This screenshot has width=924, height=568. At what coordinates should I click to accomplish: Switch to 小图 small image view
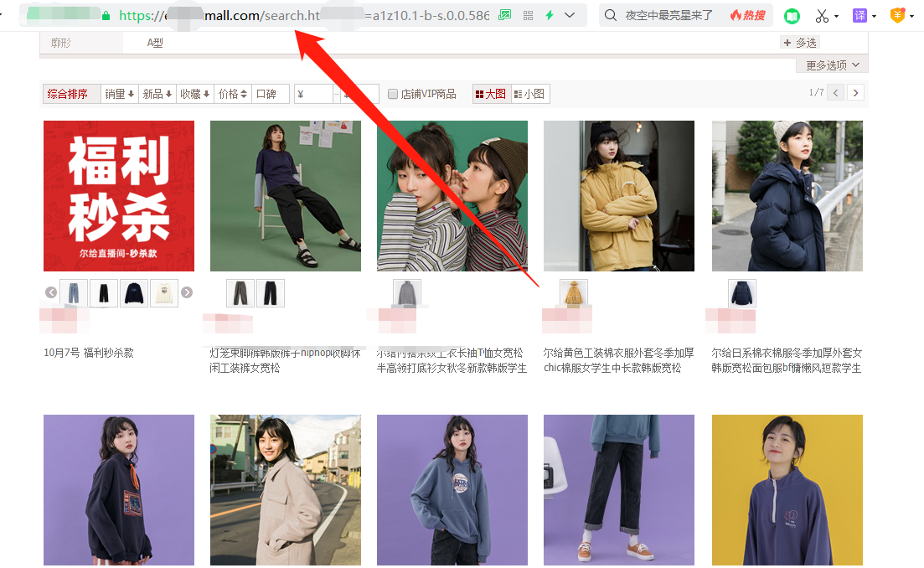tap(530, 93)
